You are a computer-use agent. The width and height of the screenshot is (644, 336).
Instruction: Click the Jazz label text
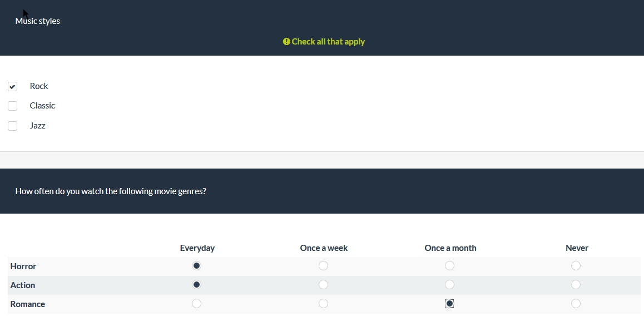click(x=38, y=126)
